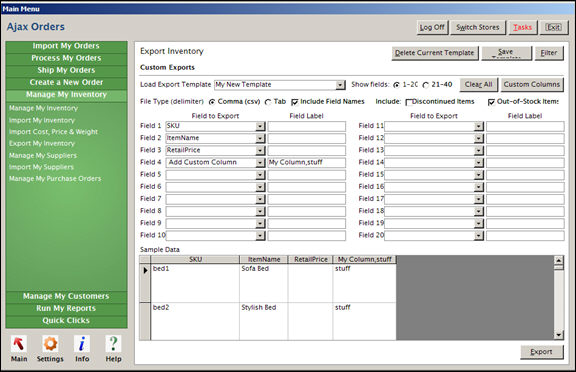Open the Info icon
The image size is (576, 372).
(82, 344)
